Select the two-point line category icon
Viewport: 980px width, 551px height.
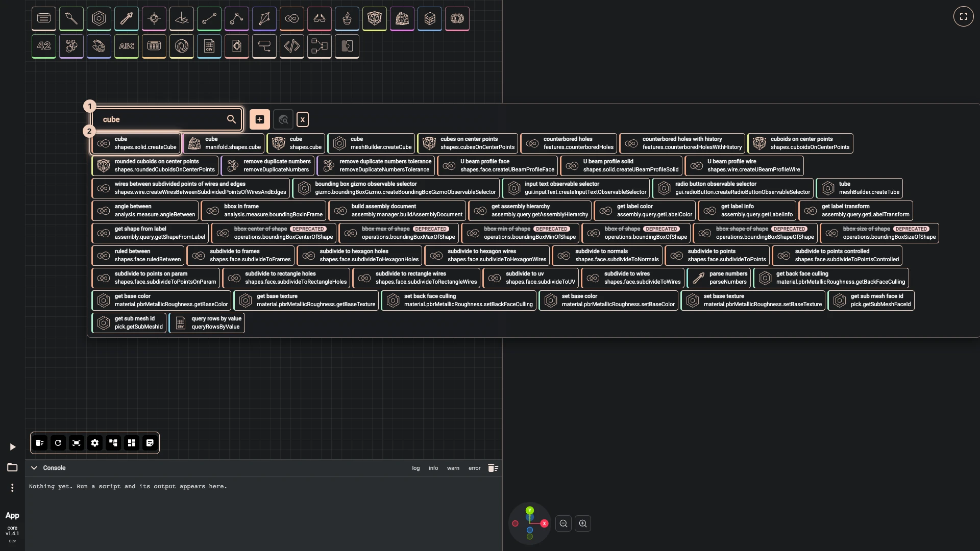(209, 19)
